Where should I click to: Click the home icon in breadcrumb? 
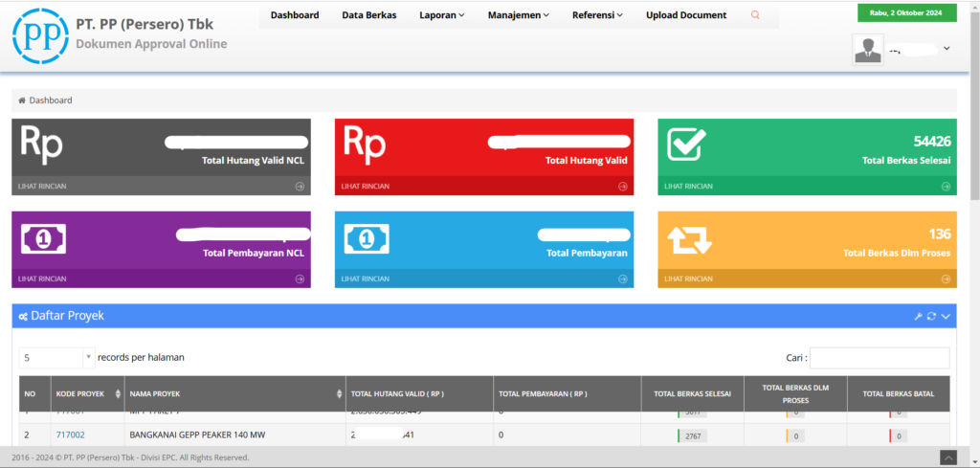pyautogui.click(x=22, y=100)
